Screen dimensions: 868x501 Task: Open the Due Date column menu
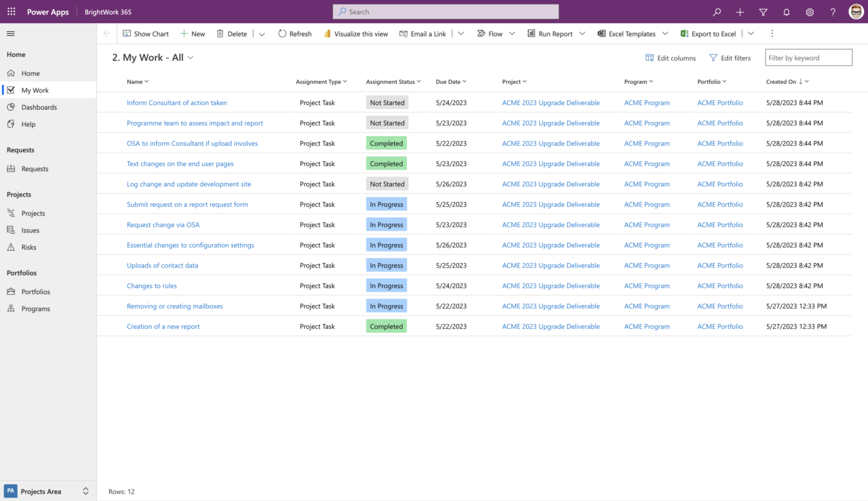450,81
